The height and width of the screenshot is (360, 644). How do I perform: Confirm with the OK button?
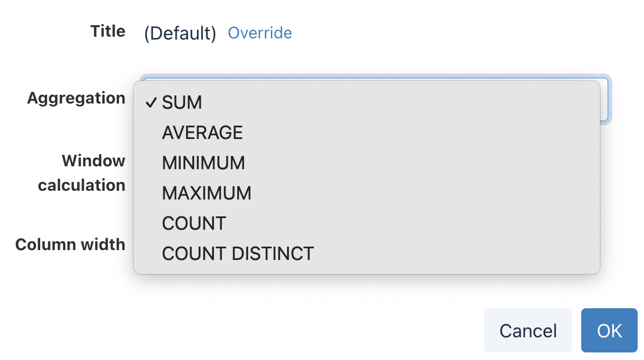609,330
